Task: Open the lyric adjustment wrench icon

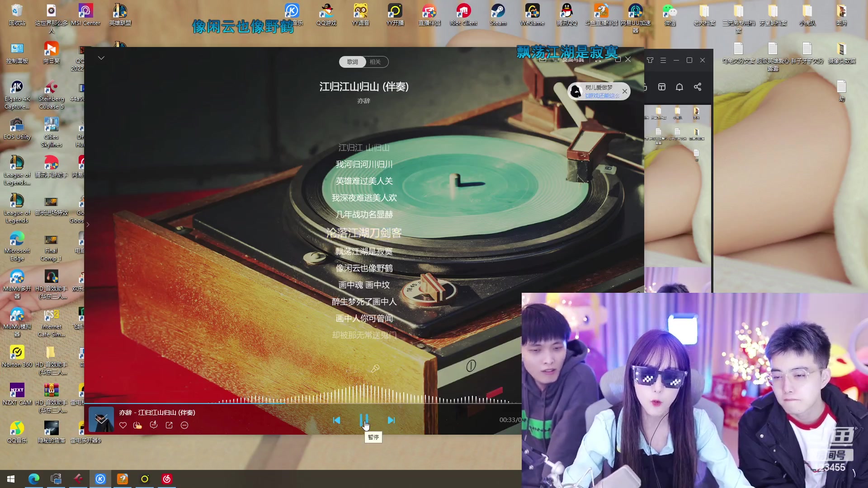Action: [375, 369]
